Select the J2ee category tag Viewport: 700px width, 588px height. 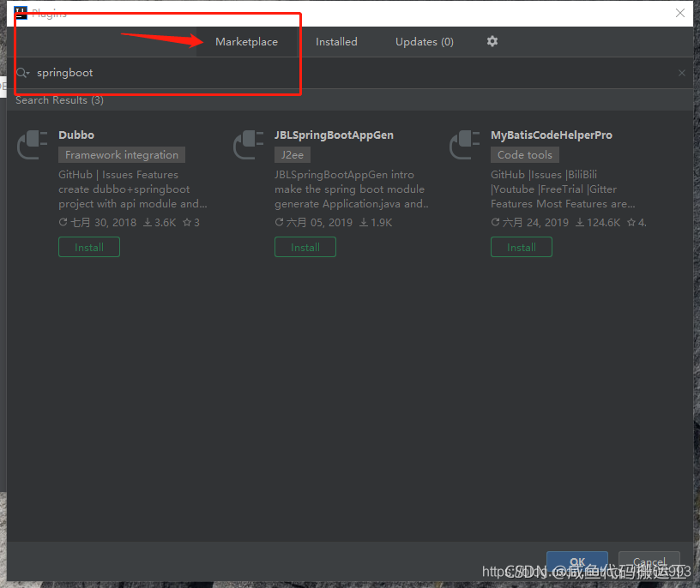click(x=293, y=155)
